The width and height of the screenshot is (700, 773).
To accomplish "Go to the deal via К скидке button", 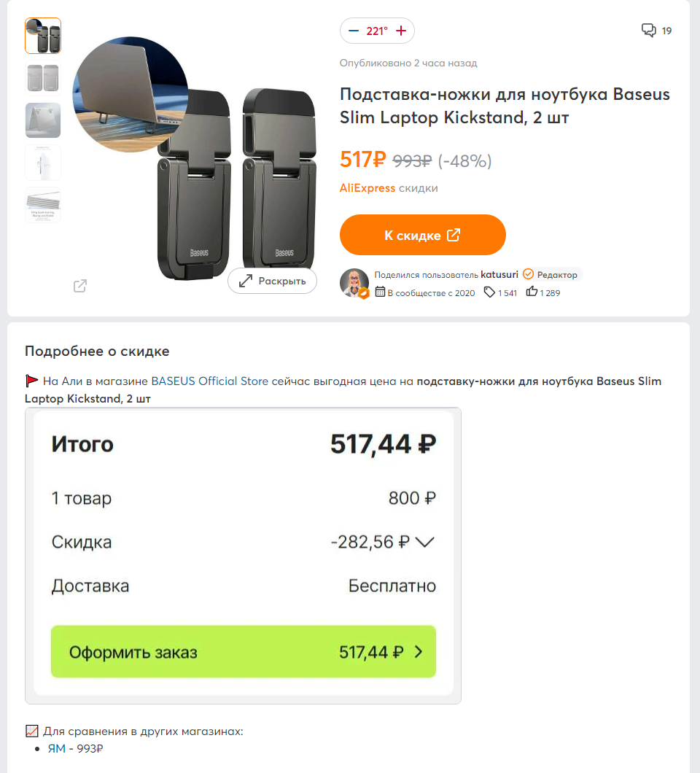I will point(422,235).
